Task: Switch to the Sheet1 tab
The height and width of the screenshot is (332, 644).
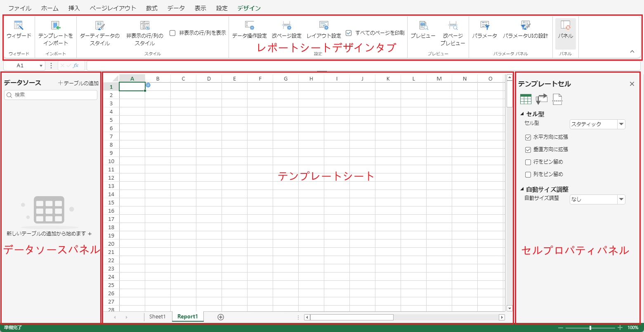Action: point(157,317)
